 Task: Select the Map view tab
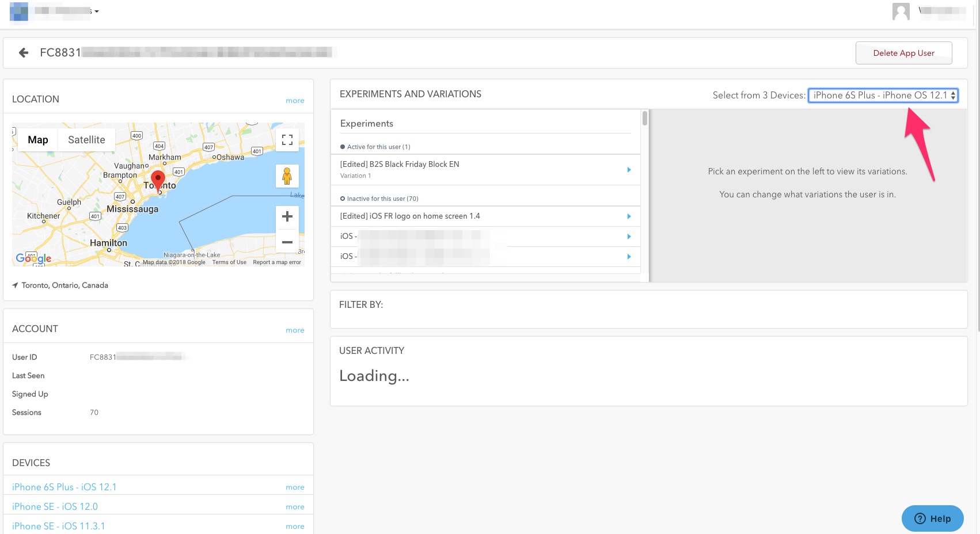38,140
